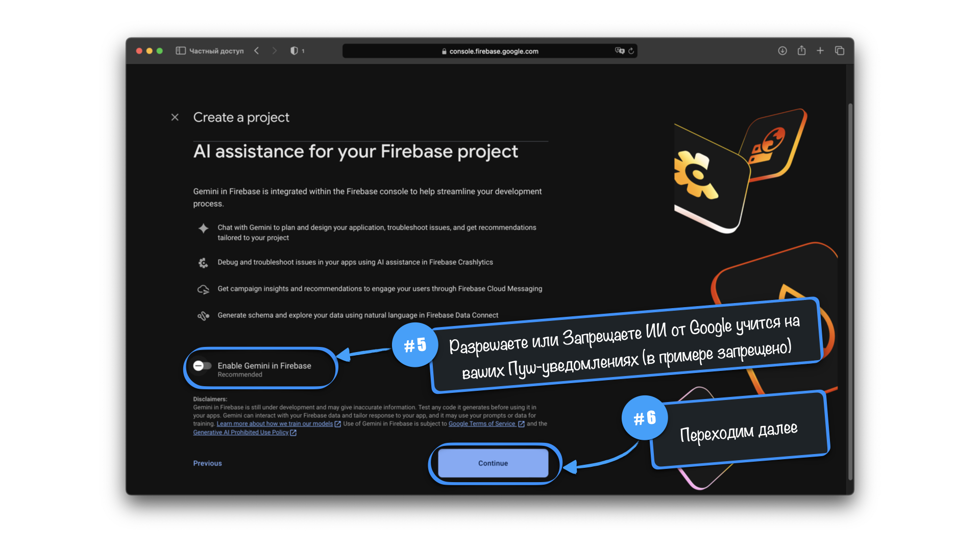The width and height of the screenshot is (980, 551).
Task: Toggle Enable Gemini in Firebase switch
Action: [x=202, y=366]
